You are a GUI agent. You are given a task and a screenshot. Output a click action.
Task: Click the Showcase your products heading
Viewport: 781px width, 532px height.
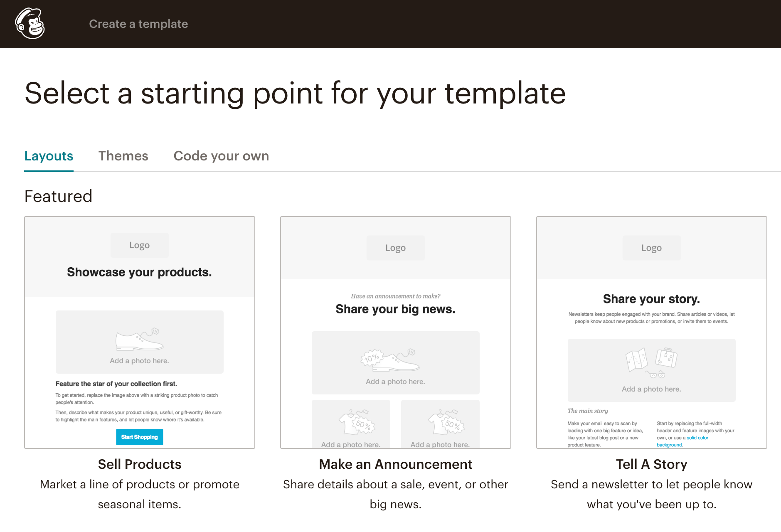click(x=139, y=272)
